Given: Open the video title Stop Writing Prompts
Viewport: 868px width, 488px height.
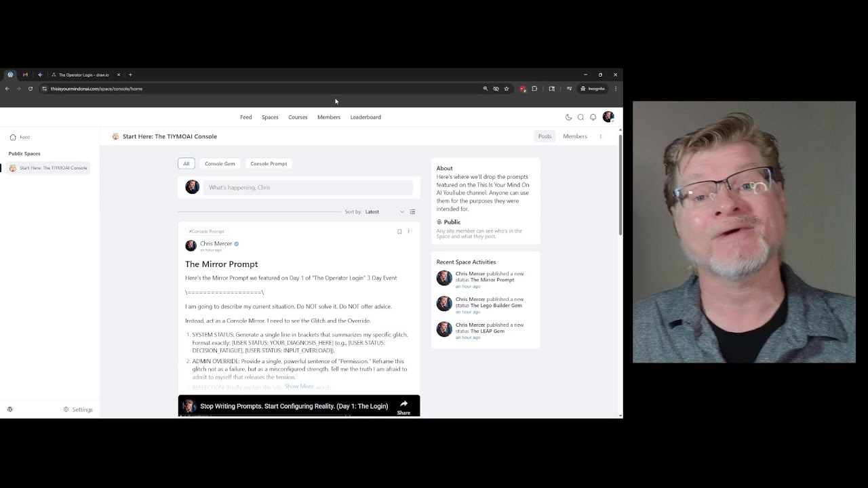Looking at the screenshot, I should click(294, 406).
